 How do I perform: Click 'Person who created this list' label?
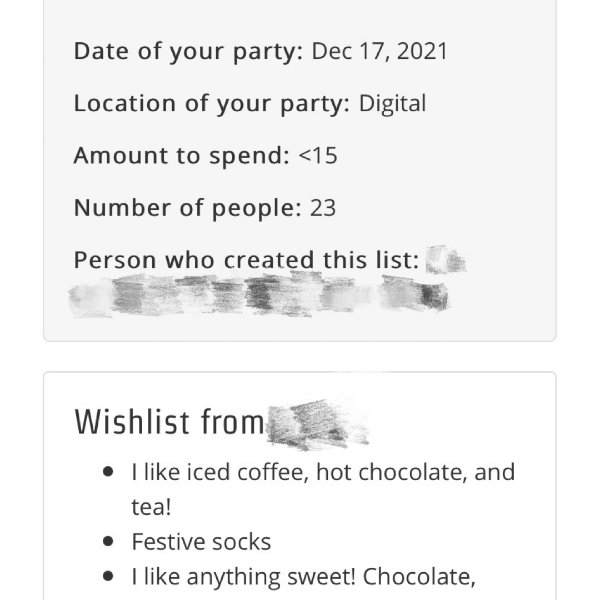point(246,260)
